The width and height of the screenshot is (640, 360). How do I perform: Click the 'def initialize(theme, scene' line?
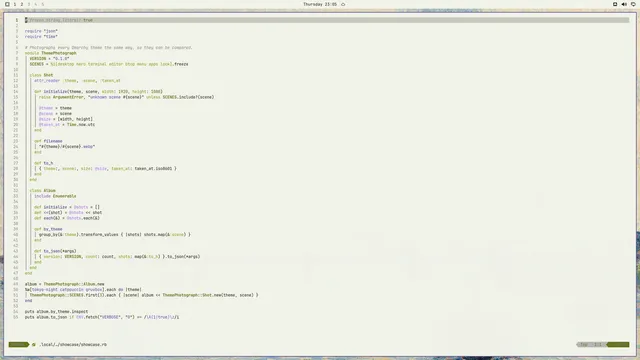(x=98, y=91)
